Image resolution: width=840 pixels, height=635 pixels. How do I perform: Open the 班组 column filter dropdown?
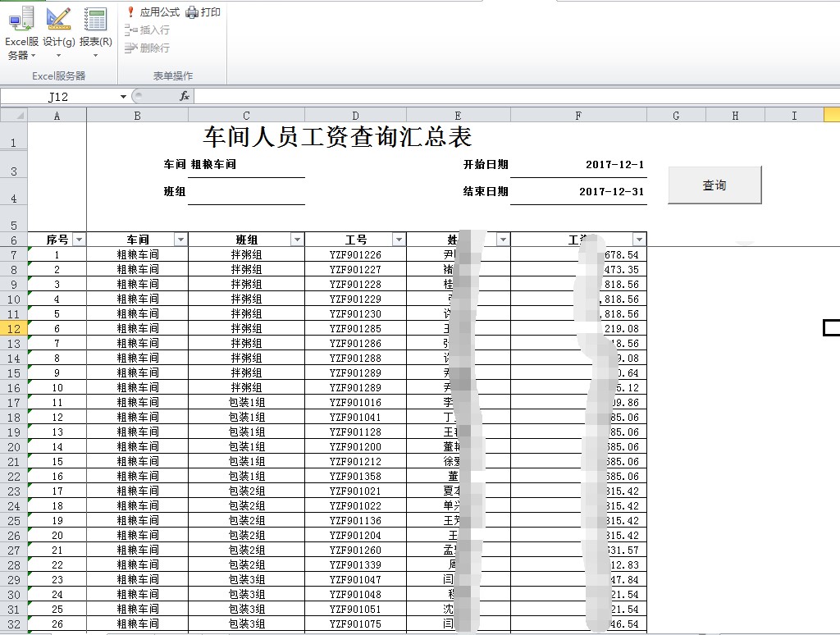click(297, 240)
